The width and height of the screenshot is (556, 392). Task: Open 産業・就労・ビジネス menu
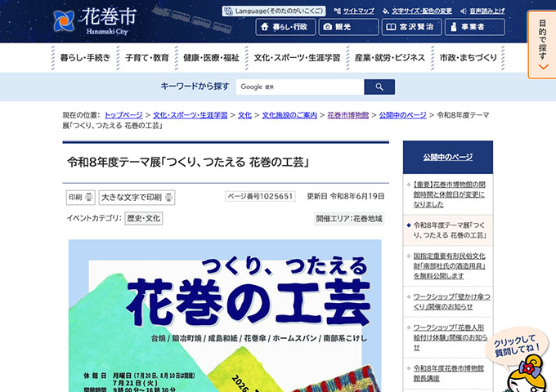(x=390, y=58)
